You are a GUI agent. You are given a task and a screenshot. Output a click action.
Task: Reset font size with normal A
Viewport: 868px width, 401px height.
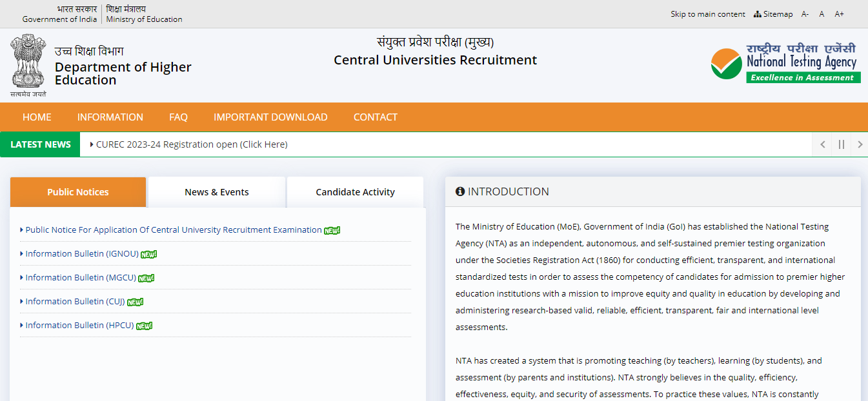pos(822,14)
